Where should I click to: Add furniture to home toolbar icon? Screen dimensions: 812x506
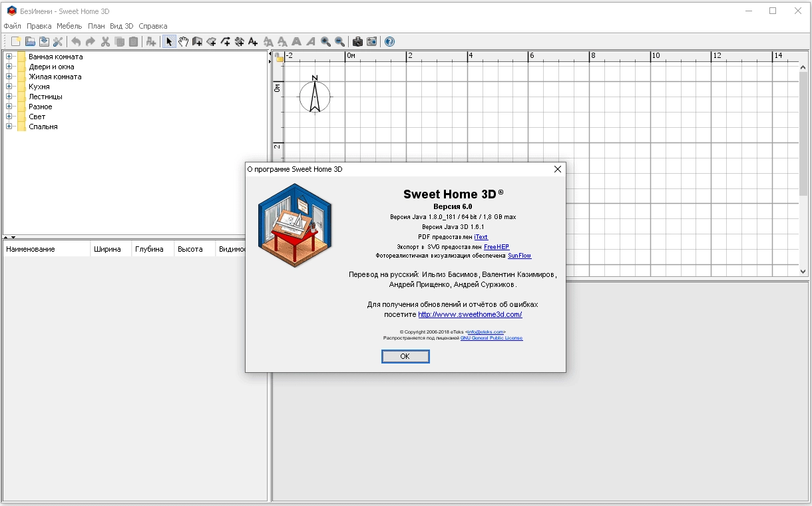pos(151,42)
